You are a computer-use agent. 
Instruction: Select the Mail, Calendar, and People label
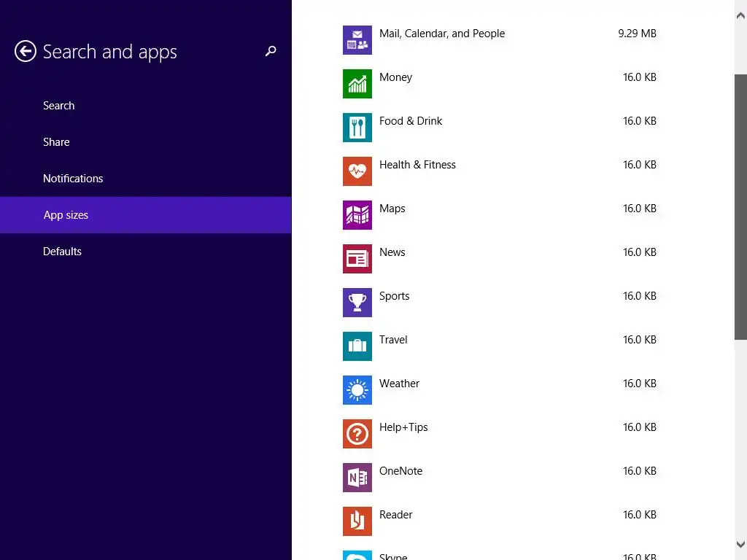point(442,34)
